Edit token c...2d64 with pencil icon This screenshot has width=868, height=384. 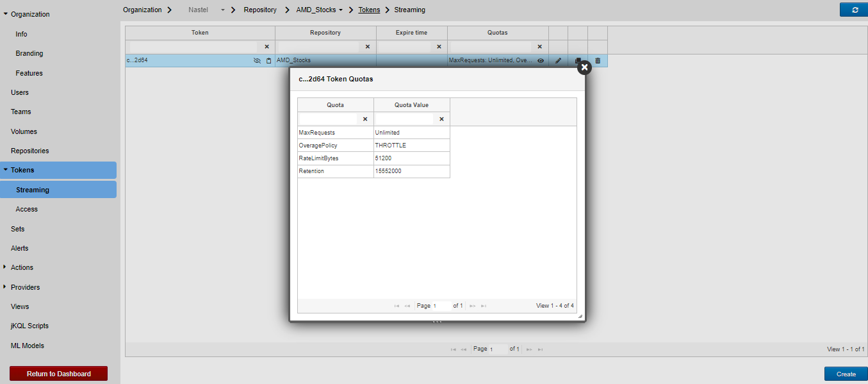558,61
